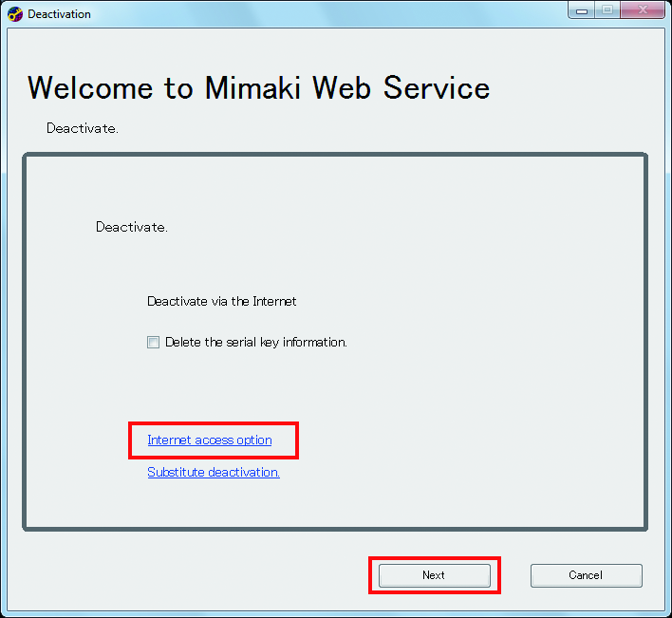Viewport: 672px width, 618px height.
Task: Click the Deactivate subtitle below the heading
Action: [x=82, y=128]
